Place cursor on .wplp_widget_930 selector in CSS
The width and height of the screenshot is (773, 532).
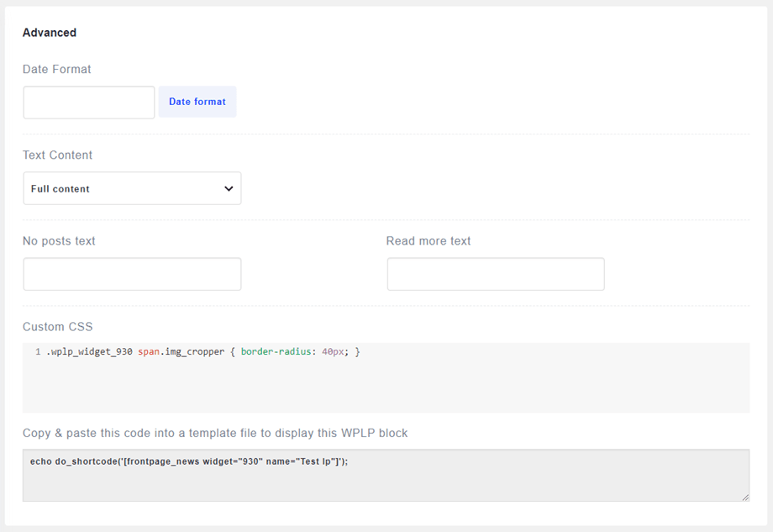click(x=89, y=352)
